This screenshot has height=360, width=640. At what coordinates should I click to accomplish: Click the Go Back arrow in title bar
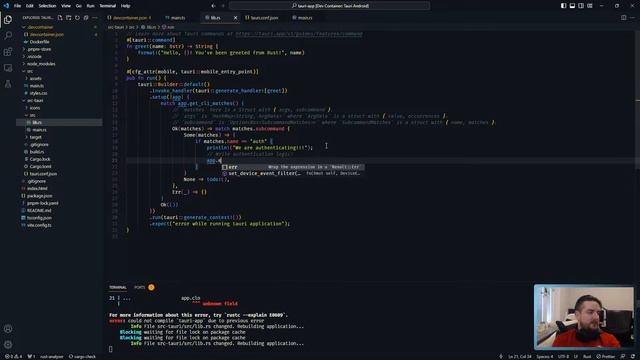click(x=213, y=6)
